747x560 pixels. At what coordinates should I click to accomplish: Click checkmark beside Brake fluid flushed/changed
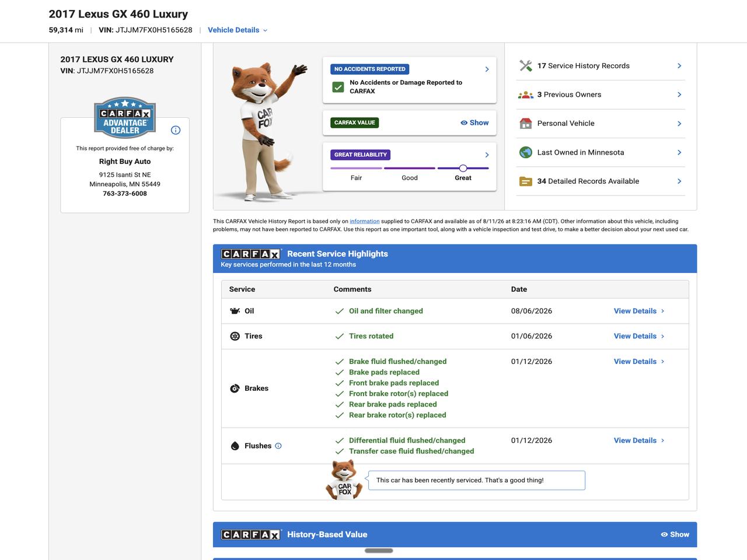pyautogui.click(x=339, y=362)
